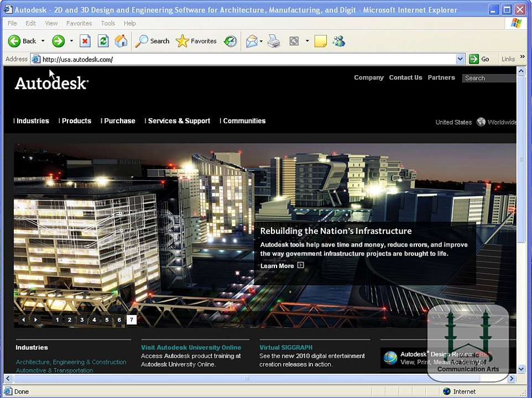Select slide 5 in the banner
This screenshot has width=532, height=398.
[107, 320]
